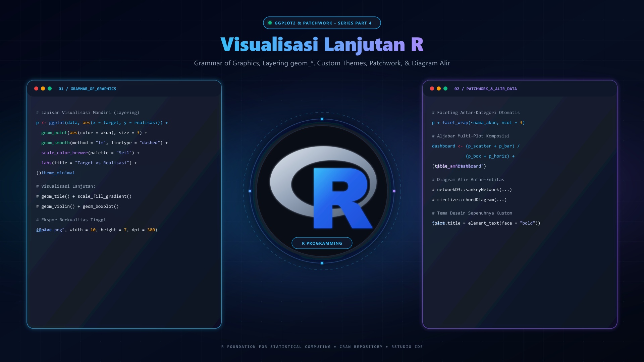Click the R PROGRAMMING pill button
644x362 pixels.
[x=322, y=243]
